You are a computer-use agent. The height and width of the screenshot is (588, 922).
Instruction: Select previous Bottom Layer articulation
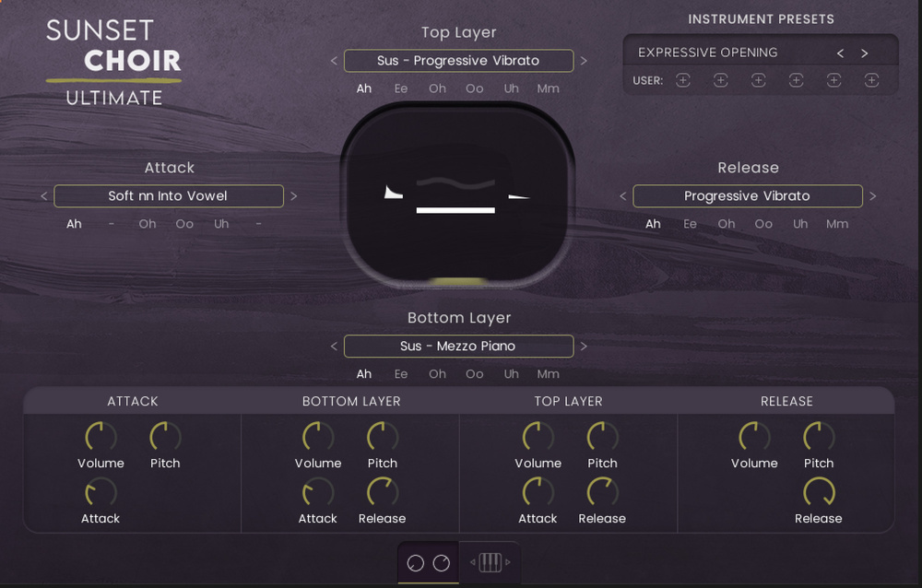click(x=334, y=347)
